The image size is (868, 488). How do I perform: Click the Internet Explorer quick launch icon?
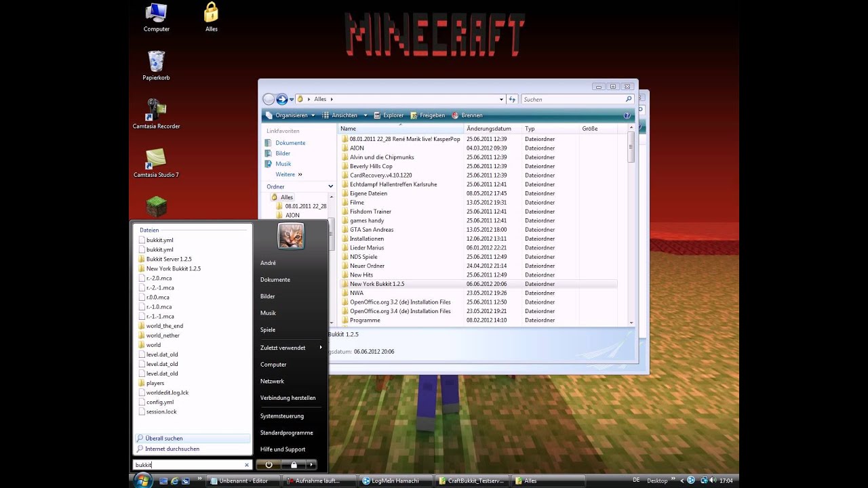[174, 481]
